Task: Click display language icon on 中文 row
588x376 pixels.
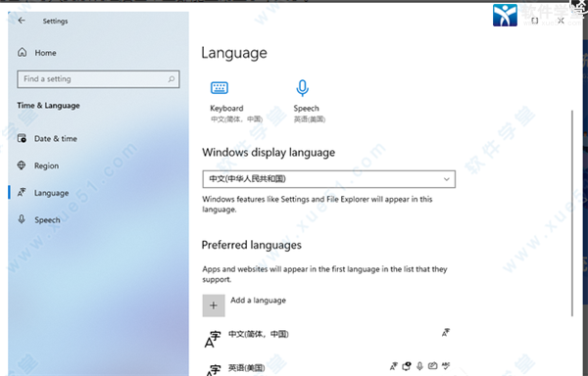Action: 446,333
